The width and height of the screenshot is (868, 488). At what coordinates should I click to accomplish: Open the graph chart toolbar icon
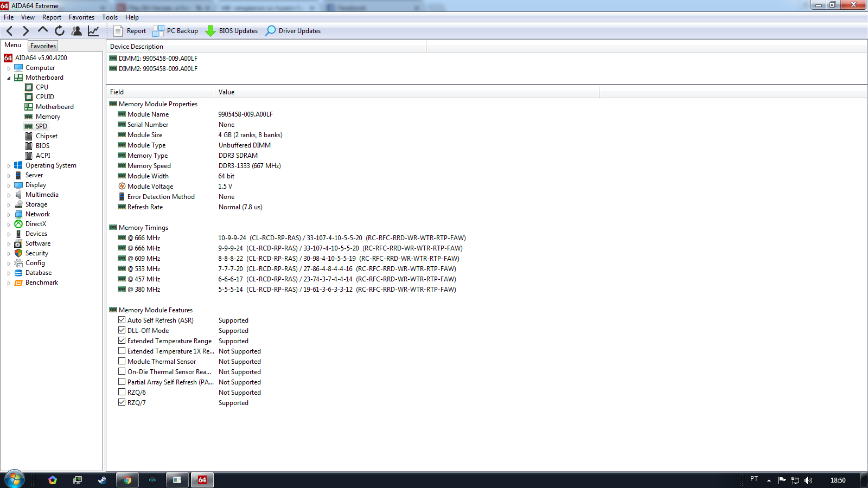point(93,31)
